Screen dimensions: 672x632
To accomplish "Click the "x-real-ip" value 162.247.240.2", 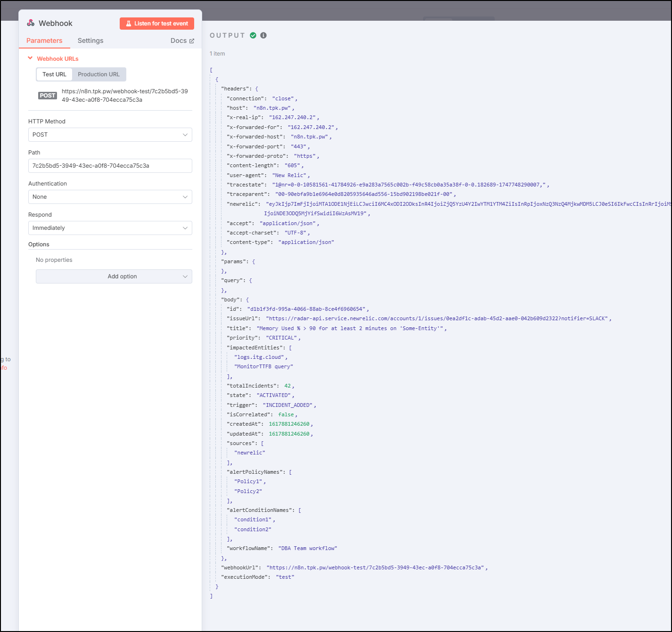I will pos(292,117).
